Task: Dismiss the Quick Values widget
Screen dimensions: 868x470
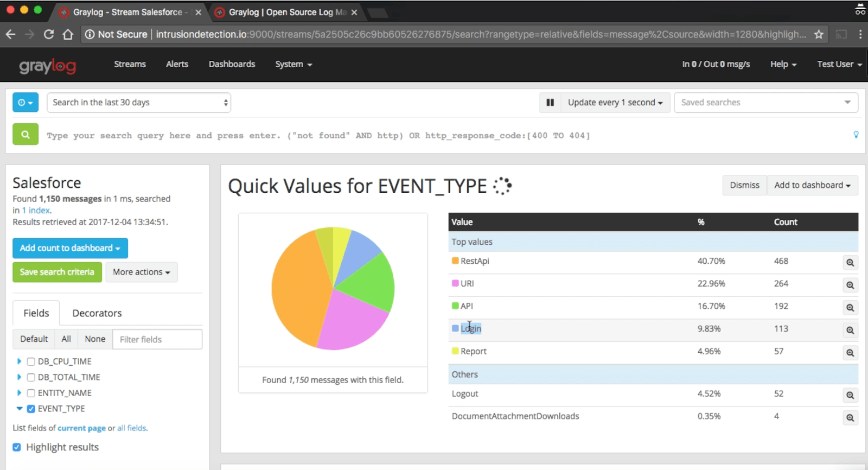Action: (744, 185)
